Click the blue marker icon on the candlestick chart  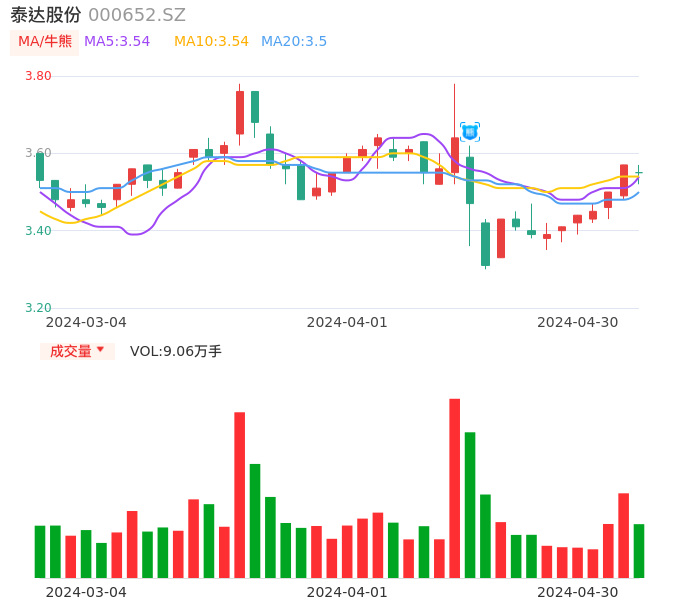tap(470, 131)
